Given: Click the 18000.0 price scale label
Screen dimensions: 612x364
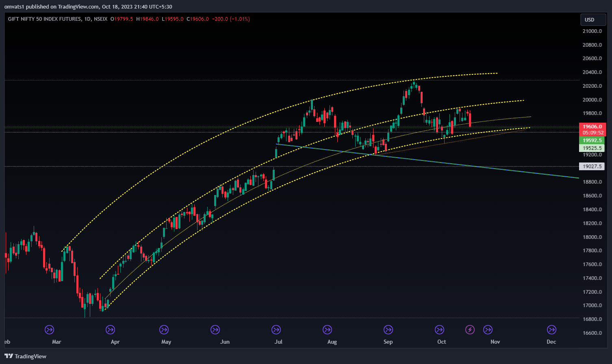Looking at the screenshot, I should pyautogui.click(x=592, y=237).
